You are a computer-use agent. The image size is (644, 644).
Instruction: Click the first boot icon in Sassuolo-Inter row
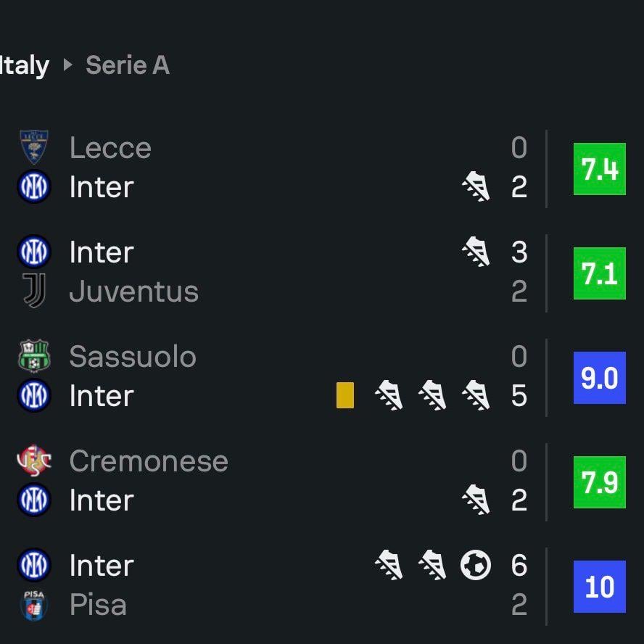click(x=389, y=395)
